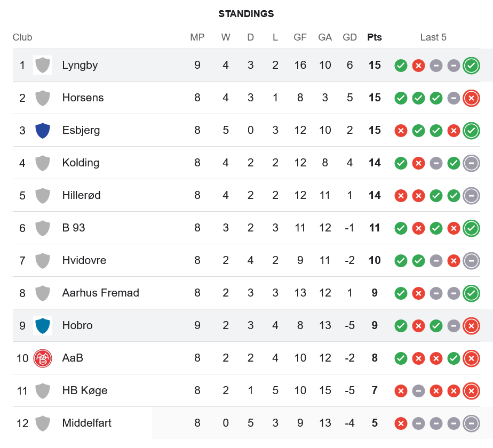Click Aarhus Fremad's latest win icon
The image size is (493, 448).
[x=471, y=293]
